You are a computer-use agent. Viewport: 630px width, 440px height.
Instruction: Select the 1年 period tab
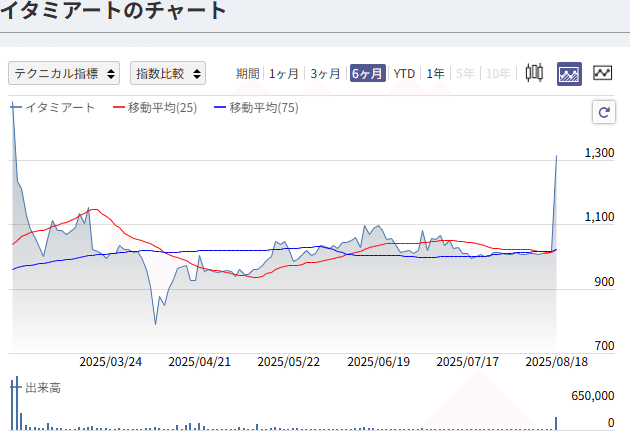point(435,74)
